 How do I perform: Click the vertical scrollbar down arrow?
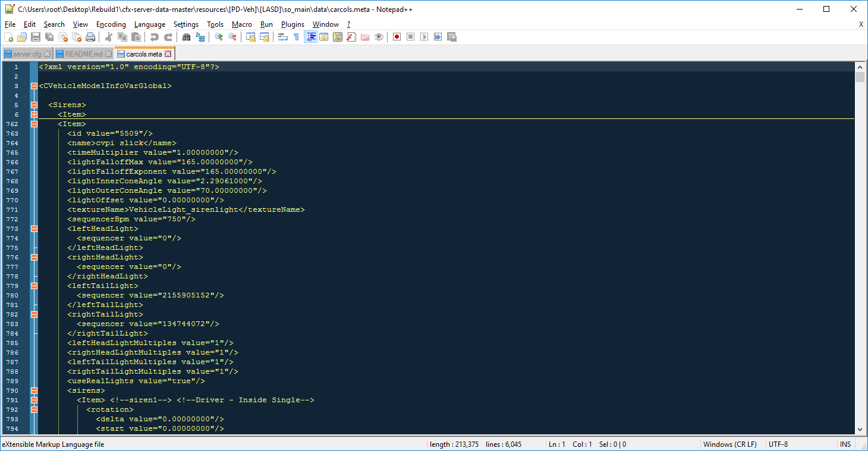pos(860,430)
